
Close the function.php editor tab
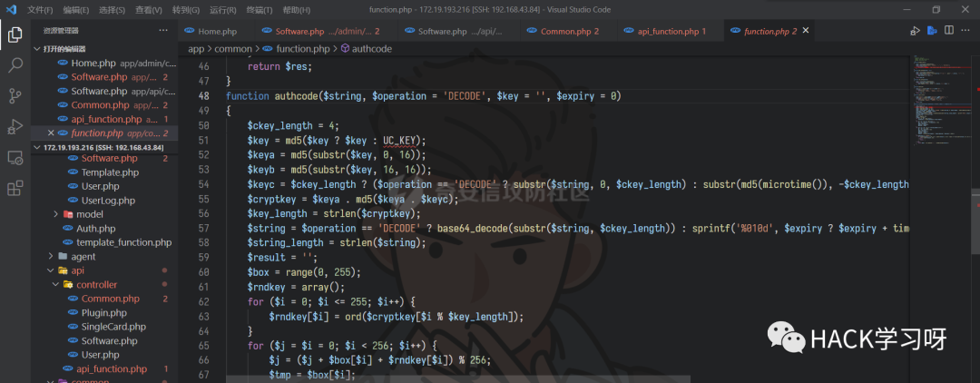pos(805,31)
